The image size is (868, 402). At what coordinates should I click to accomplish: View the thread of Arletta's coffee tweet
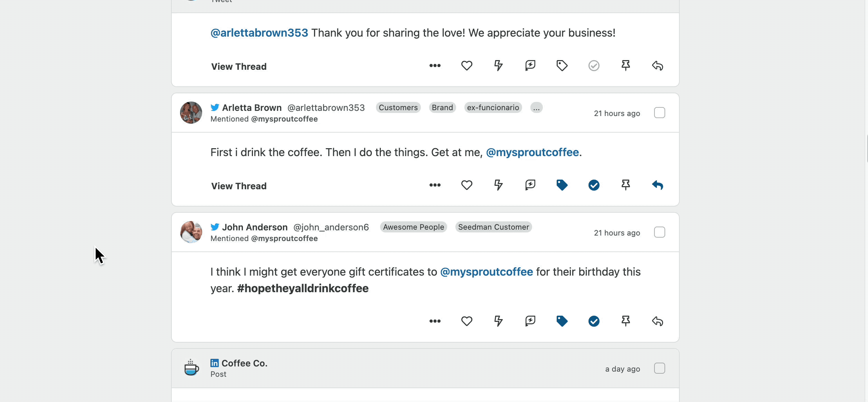tap(238, 186)
